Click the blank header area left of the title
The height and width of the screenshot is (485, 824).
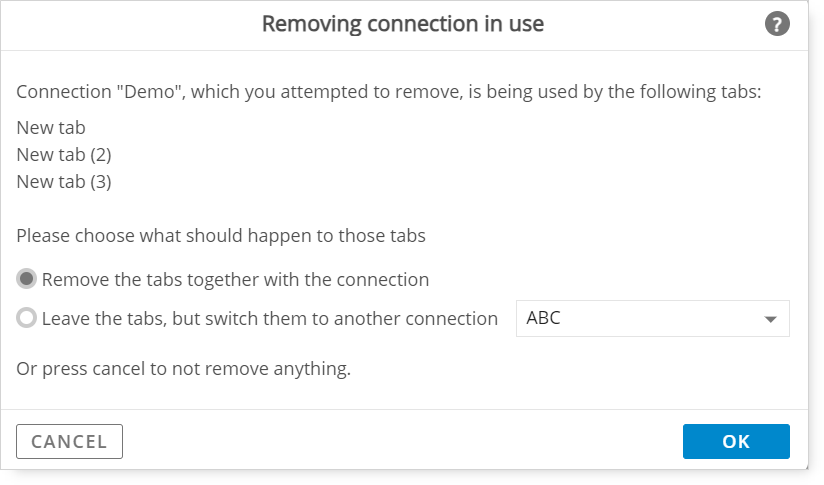(131, 25)
